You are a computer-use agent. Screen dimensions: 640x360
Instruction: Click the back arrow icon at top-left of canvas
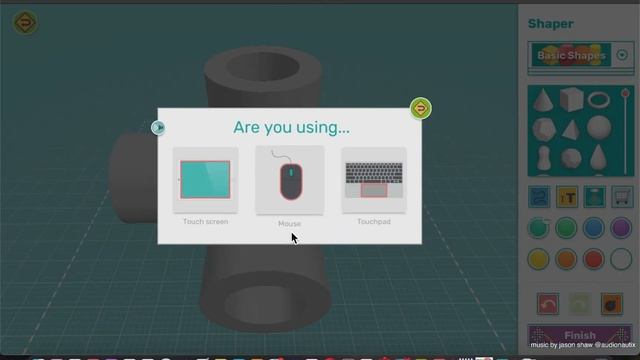coord(25,22)
